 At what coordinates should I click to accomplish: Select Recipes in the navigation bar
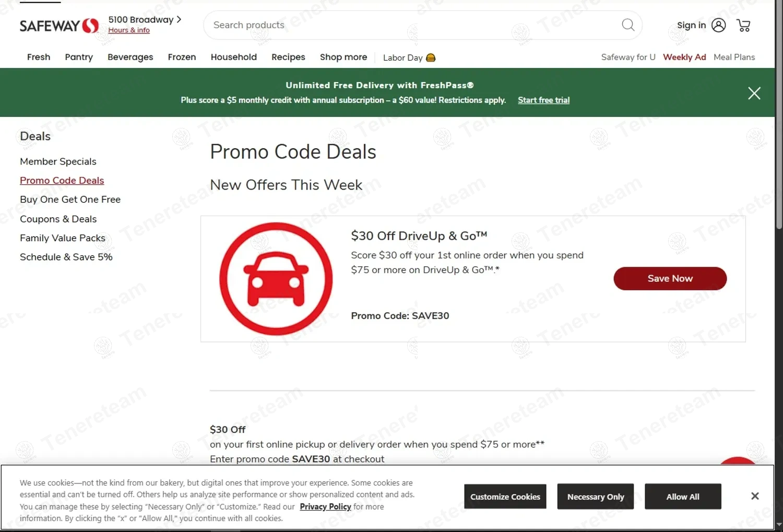(x=288, y=57)
